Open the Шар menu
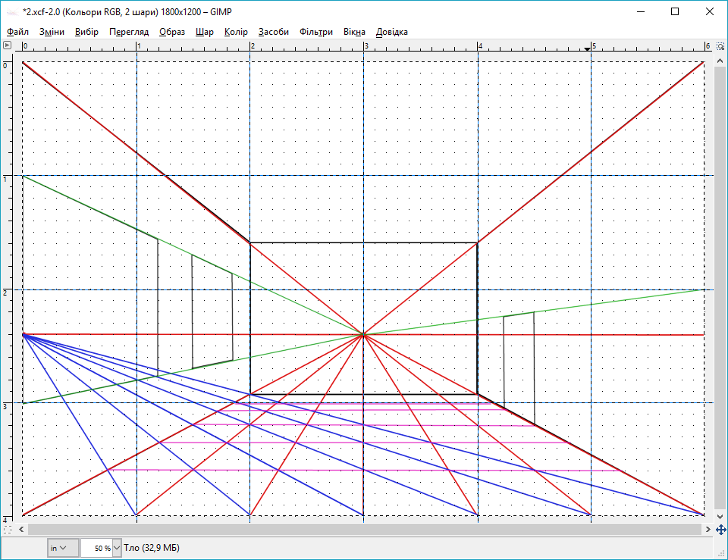Screen dimensions: 728x560 coord(204,32)
